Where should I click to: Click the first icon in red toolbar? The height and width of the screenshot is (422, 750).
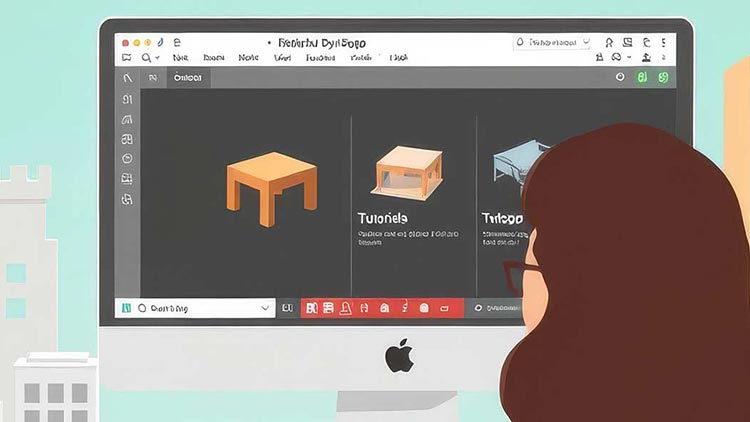pyautogui.click(x=311, y=308)
